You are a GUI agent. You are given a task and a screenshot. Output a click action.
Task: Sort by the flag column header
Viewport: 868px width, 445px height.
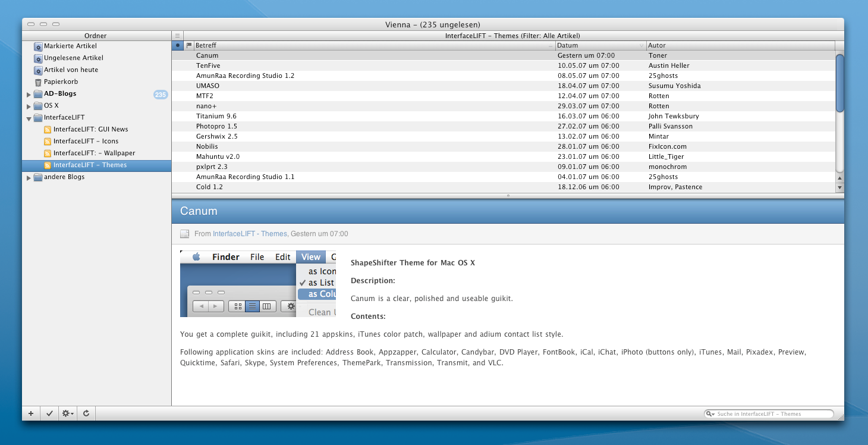click(x=189, y=45)
